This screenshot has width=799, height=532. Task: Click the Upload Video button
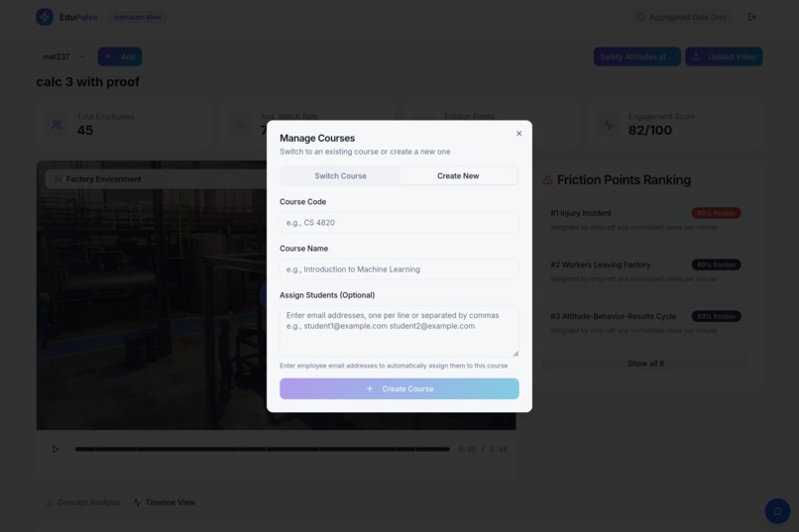tap(724, 56)
